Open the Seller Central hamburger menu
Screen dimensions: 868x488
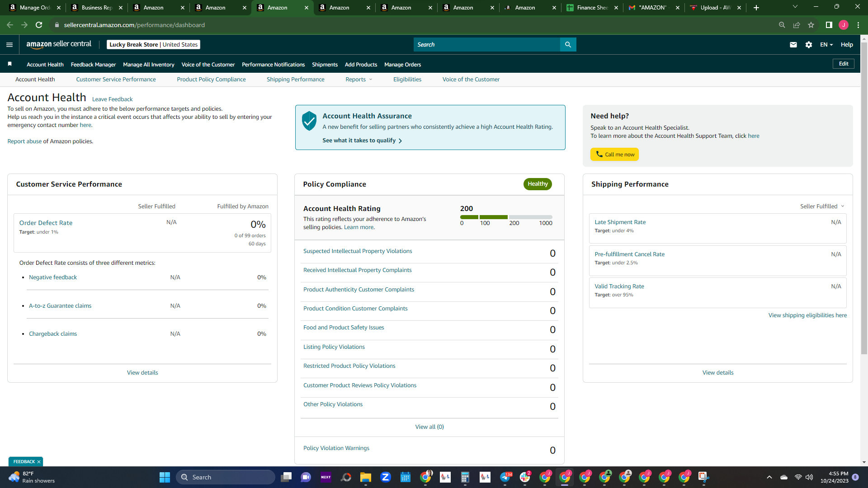coord(9,45)
